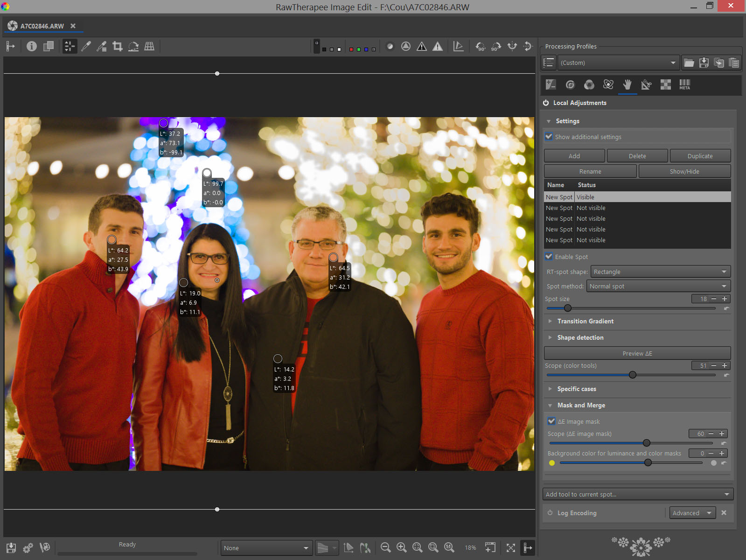Click the white balance picker icon
This screenshot has height=560, width=746.
tap(86, 46)
